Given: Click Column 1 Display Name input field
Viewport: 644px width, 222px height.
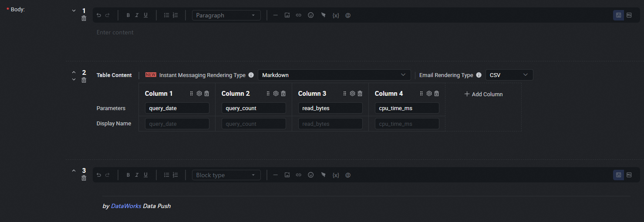Looking at the screenshot, I should (x=177, y=124).
